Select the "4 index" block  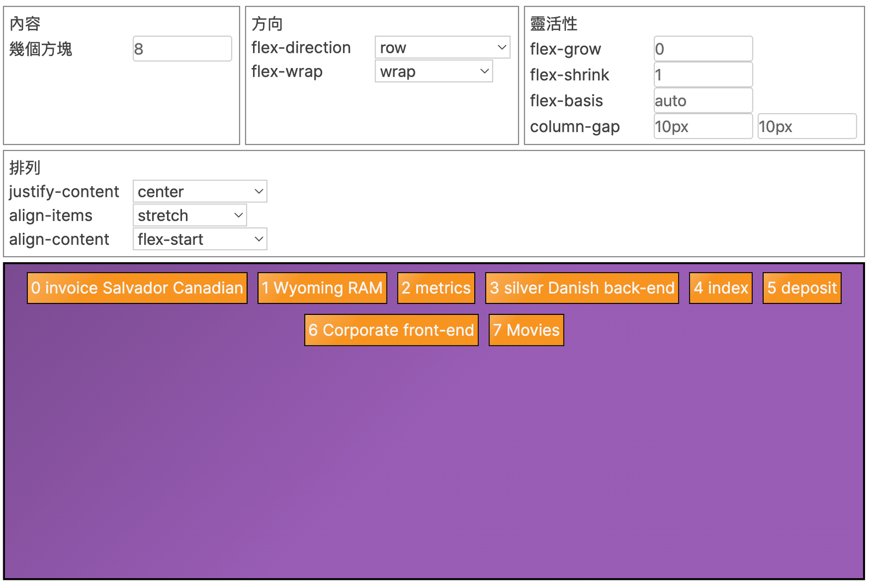pyautogui.click(x=721, y=288)
